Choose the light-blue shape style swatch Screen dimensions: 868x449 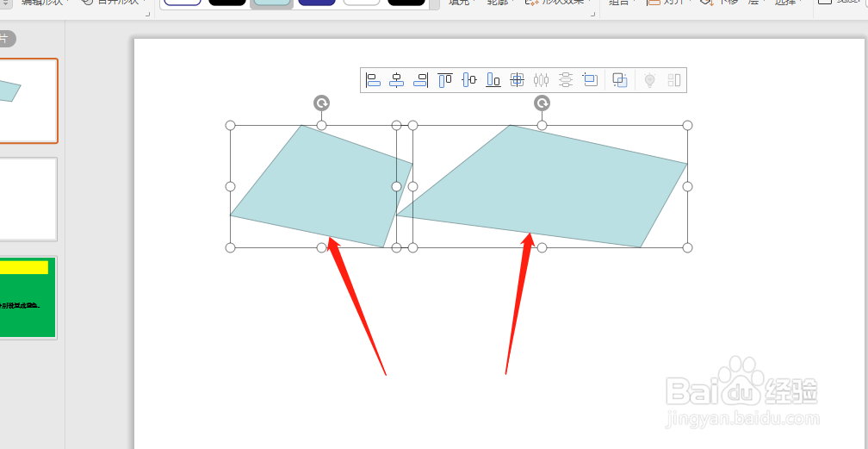[x=271, y=2]
